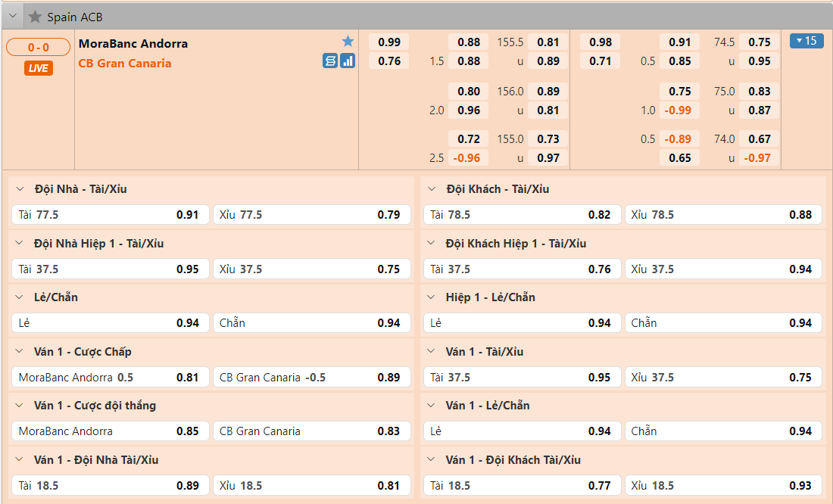Click the negative odds -0.96 in handicap 2.5 row
833x504 pixels.
click(x=466, y=158)
